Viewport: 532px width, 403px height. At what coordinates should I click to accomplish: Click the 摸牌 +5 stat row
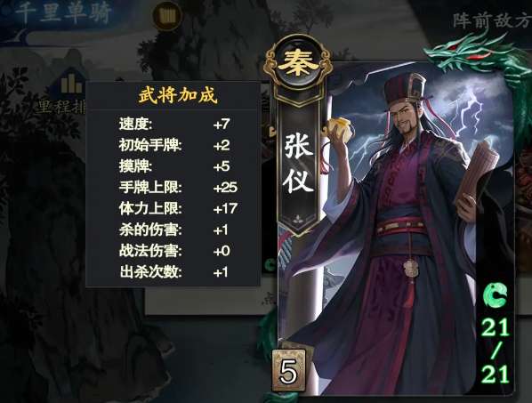tap(174, 166)
